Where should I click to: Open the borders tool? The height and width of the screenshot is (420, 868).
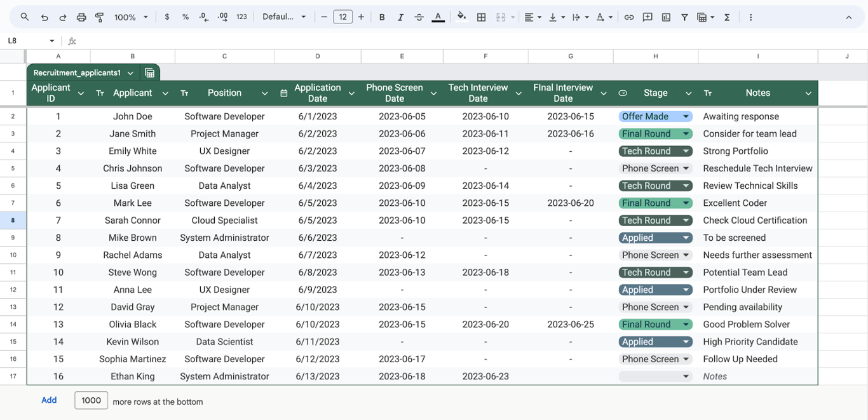click(481, 17)
